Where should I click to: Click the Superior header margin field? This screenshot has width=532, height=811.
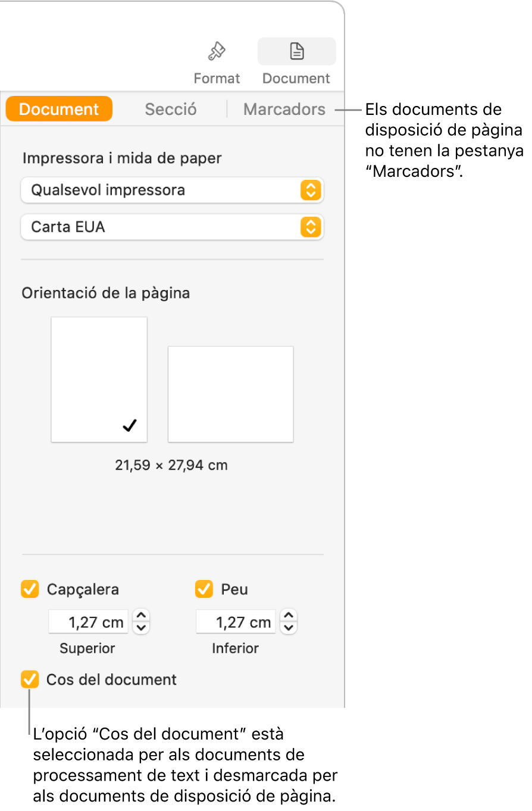click(88, 622)
